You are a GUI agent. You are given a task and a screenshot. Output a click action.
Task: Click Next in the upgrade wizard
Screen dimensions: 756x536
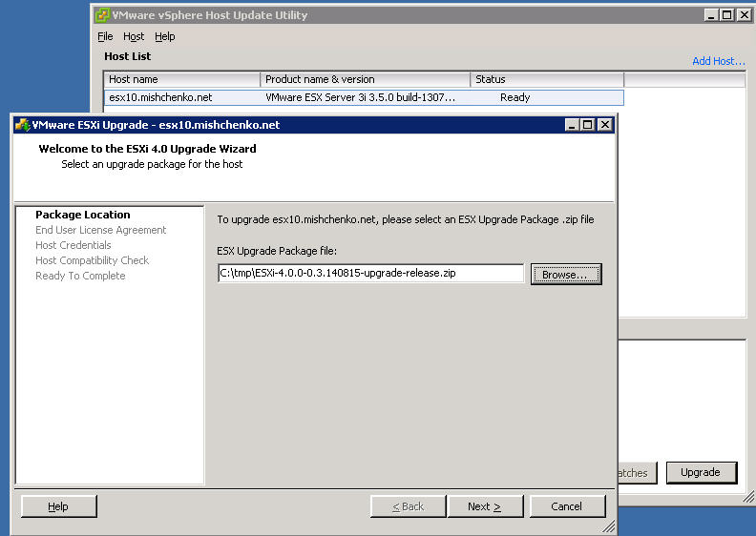[485, 506]
